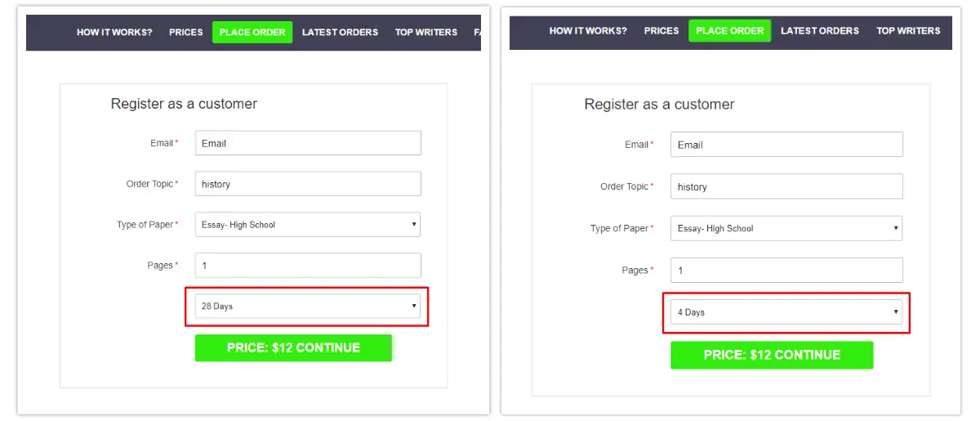Click HOW IT WORKS? in right screenshot's navbar
Viewport: 980px width, 421px height.
588,31
